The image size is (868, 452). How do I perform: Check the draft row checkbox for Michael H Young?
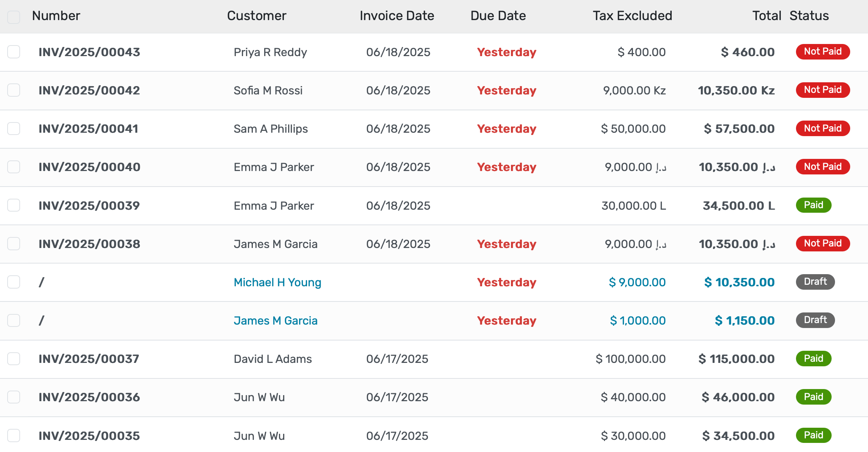(14, 282)
